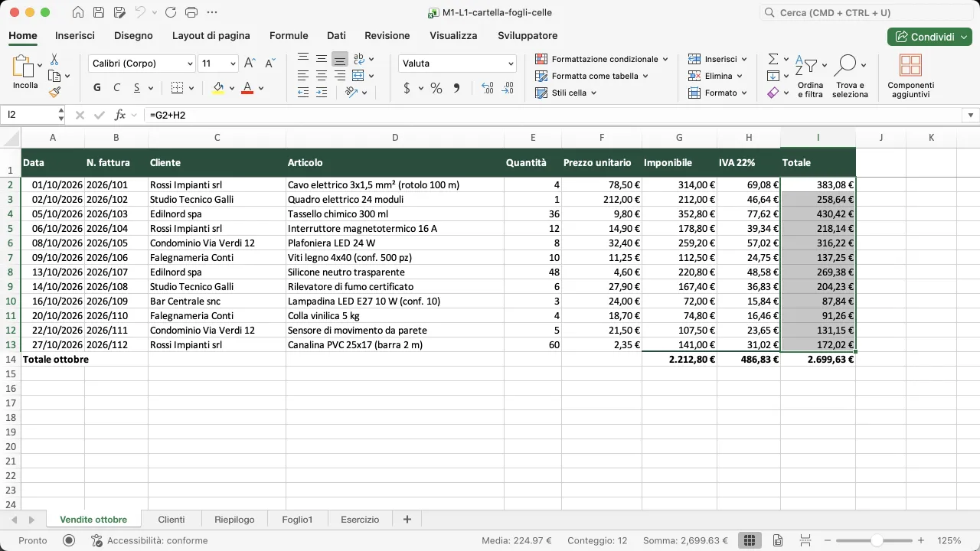Viewport: 980px width, 551px height.
Task: Open Componenti aggiuntivi add-ins
Action: point(910,77)
